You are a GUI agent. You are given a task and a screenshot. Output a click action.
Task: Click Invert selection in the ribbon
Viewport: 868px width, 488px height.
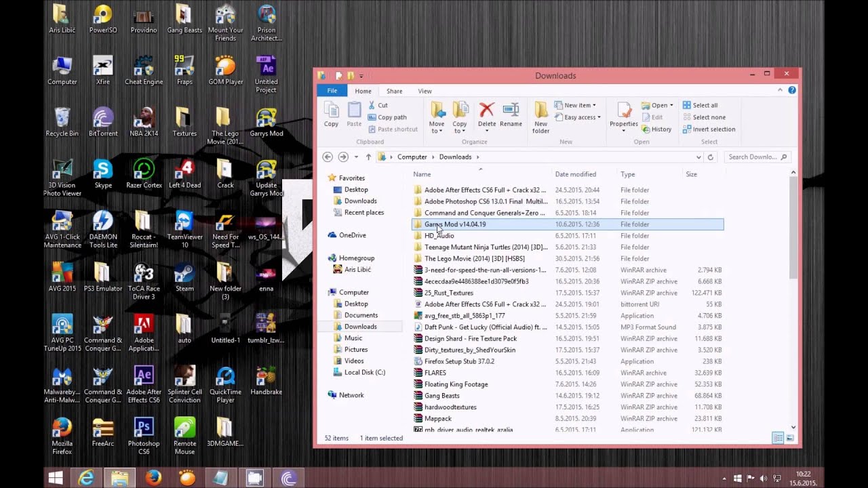coord(709,129)
